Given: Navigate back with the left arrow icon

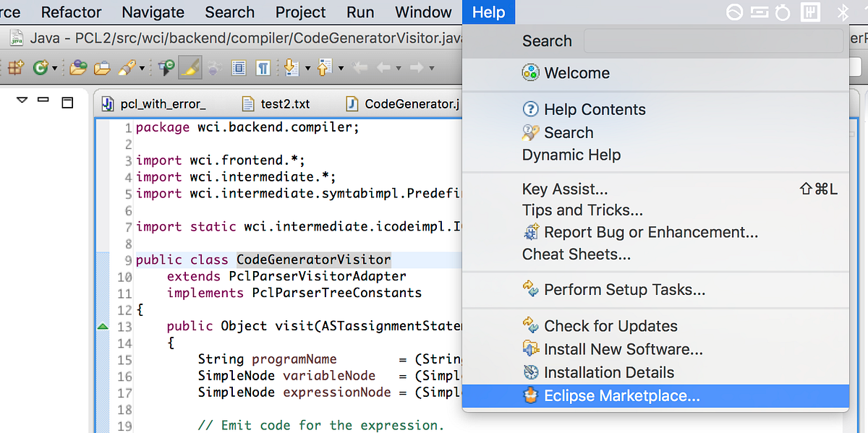Looking at the screenshot, I should (382, 67).
